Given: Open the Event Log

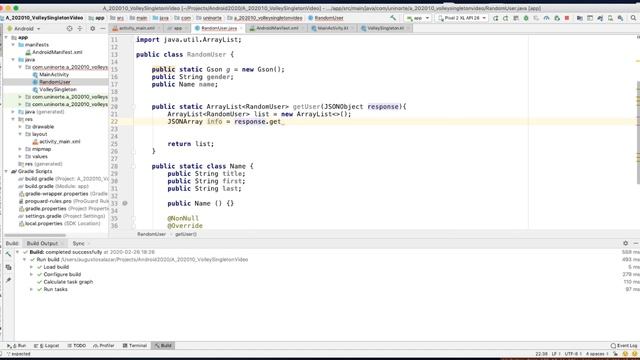Looking at the screenshot, I should pos(624,346).
